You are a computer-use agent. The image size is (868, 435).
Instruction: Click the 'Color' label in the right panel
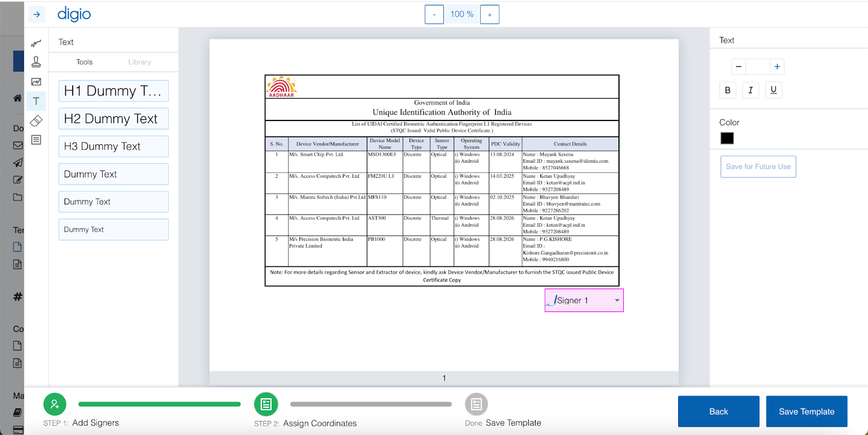tap(729, 123)
